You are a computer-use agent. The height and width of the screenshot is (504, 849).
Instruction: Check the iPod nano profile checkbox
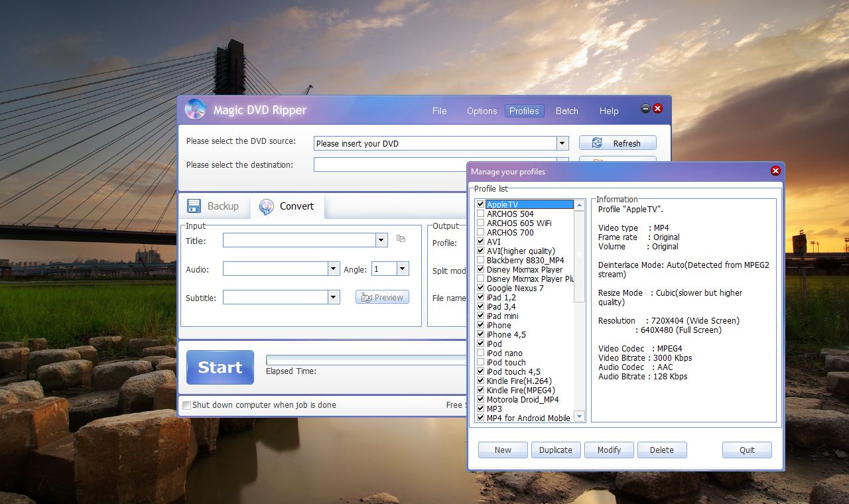[x=481, y=353]
